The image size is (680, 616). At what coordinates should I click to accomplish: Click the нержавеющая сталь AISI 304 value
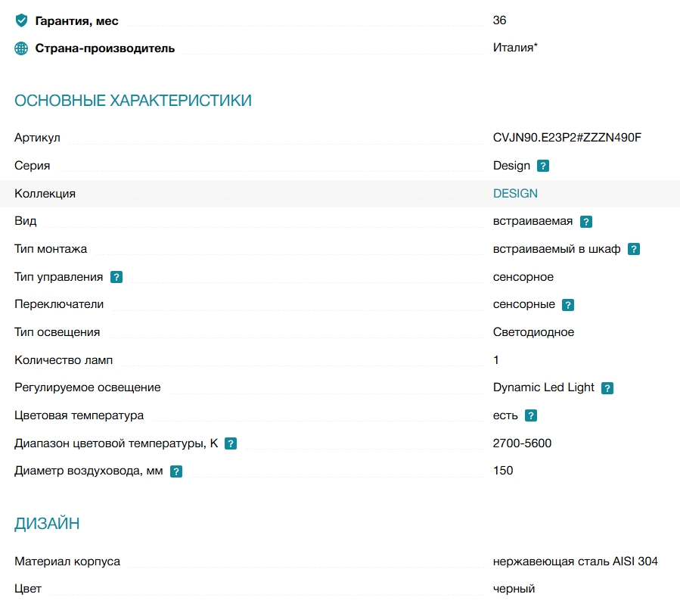576,562
